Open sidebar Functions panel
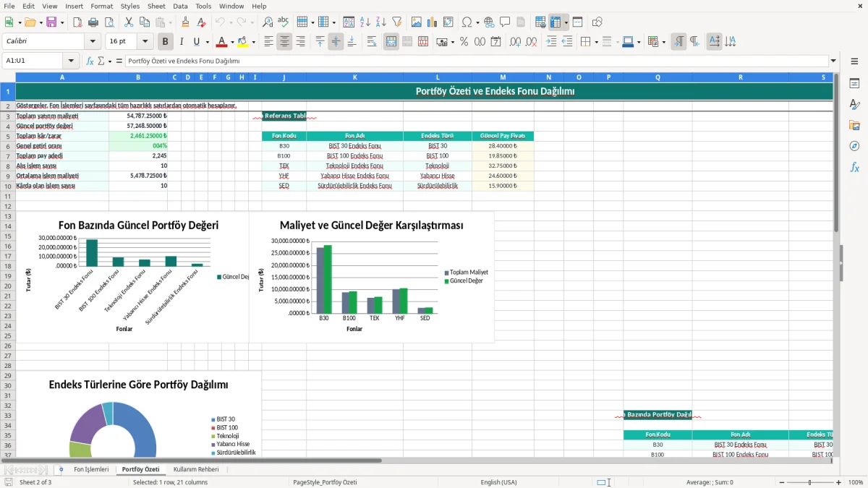This screenshot has width=868, height=488. click(854, 167)
